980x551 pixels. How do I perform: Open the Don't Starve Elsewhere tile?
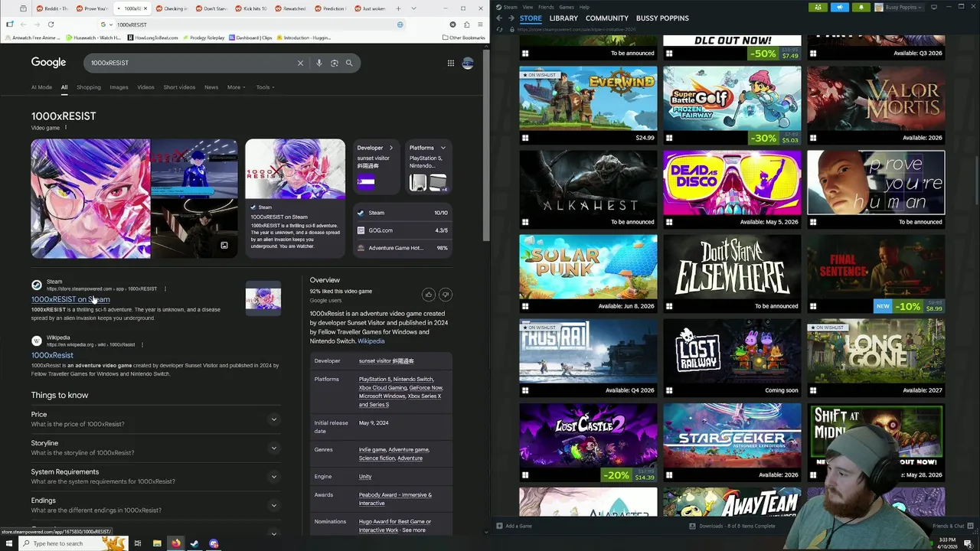(732, 273)
